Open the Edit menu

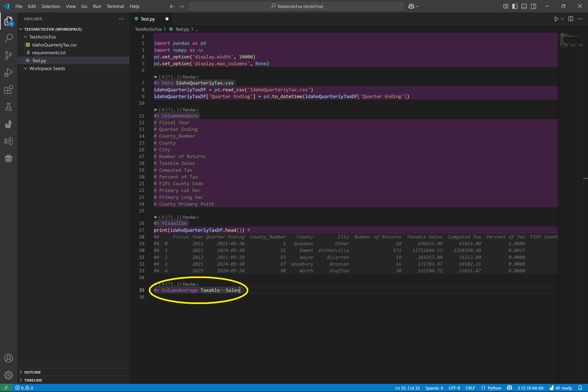click(32, 6)
